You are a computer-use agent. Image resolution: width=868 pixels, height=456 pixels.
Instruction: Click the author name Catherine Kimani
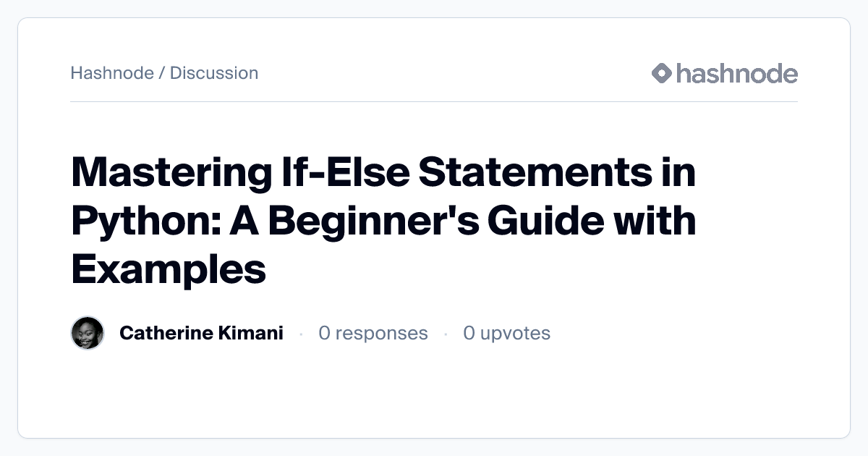tap(201, 333)
